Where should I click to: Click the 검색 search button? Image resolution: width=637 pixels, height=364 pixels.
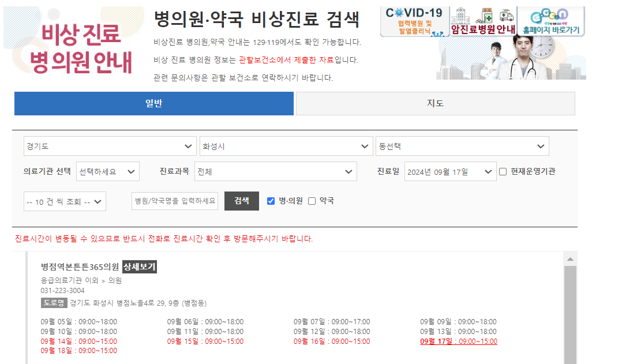click(242, 201)
